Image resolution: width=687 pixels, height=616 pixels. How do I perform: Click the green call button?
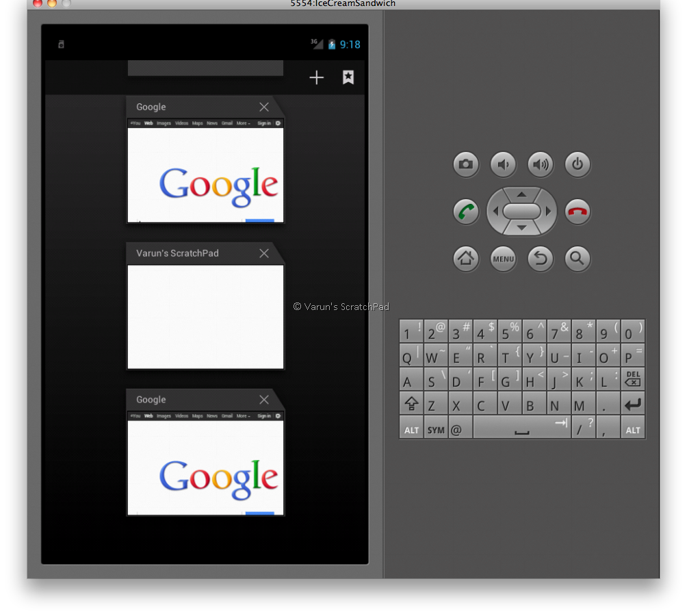tap(466, 211)
